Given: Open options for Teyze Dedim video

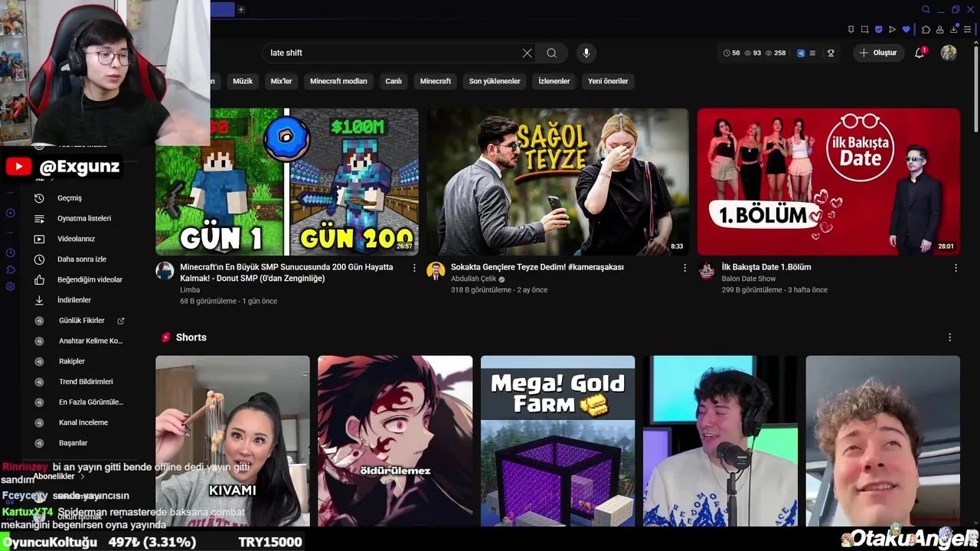Looking at the screenshot, I should tap(684, 268).
